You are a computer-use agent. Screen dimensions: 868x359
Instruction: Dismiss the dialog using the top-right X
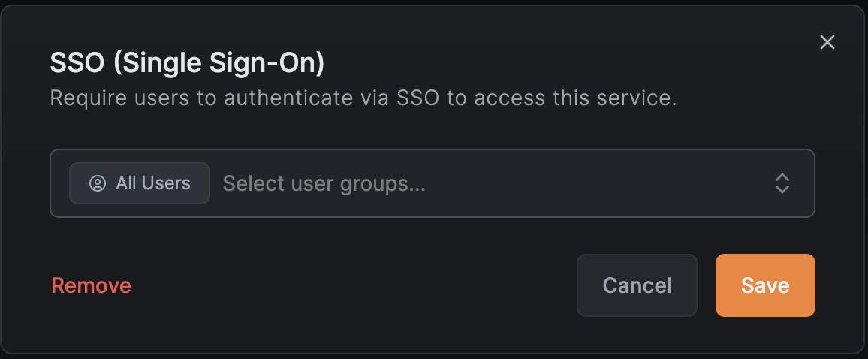tap(827, 42)
